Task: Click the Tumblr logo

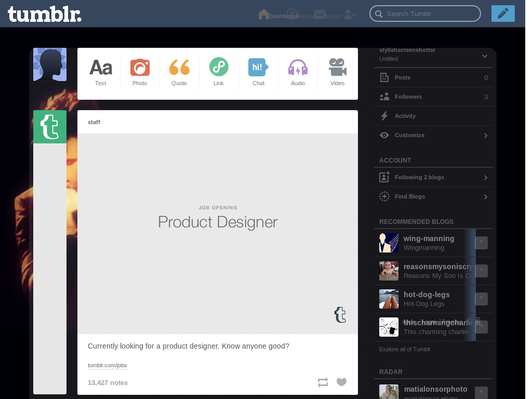Action: coord(45,15)
